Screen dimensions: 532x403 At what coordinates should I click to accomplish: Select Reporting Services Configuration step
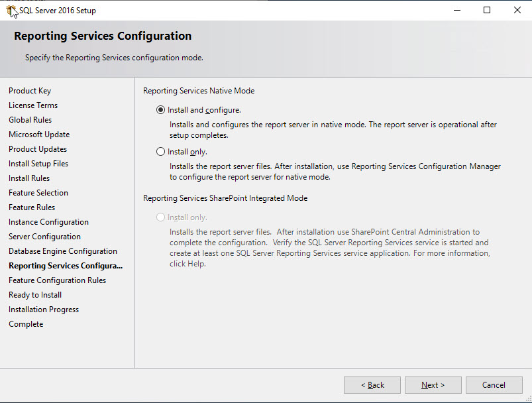(x=65, y=265)
